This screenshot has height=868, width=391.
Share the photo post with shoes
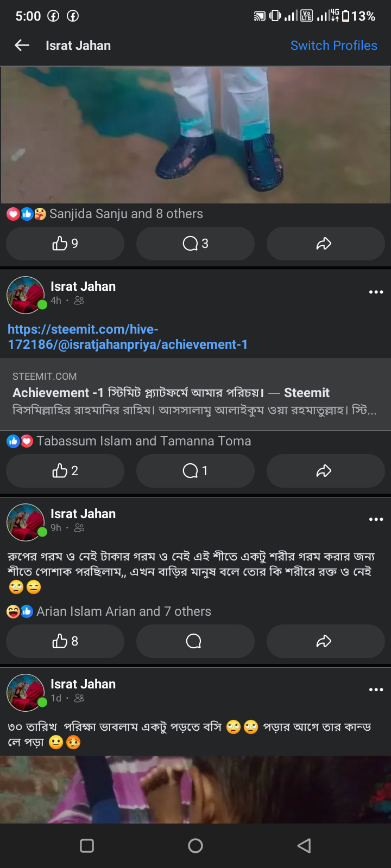[325, 244]
